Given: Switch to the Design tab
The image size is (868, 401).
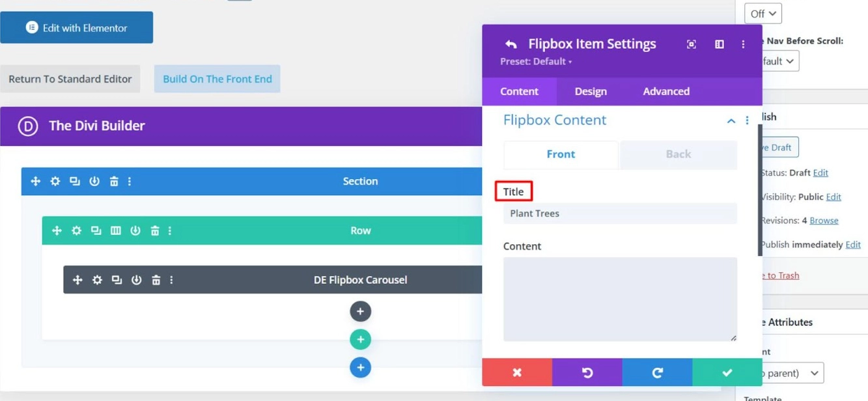Looking at the screenshot, I should tap(591, 91).
